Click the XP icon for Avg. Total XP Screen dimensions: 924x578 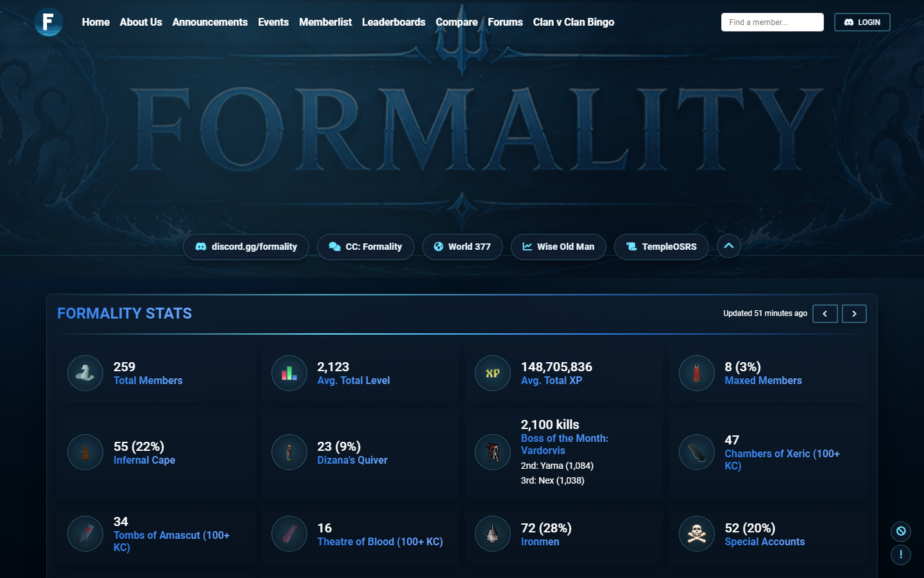click(x=493, y=373)
